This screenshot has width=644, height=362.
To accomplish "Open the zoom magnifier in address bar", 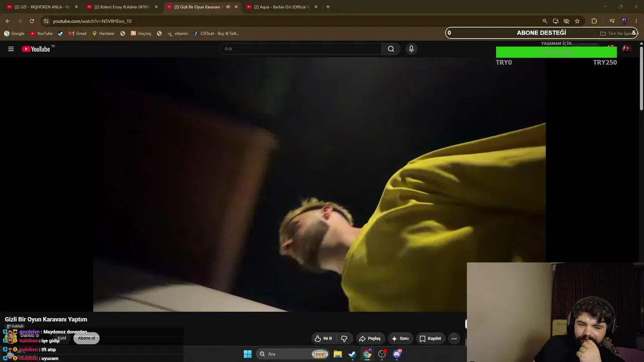I will 544,21.
